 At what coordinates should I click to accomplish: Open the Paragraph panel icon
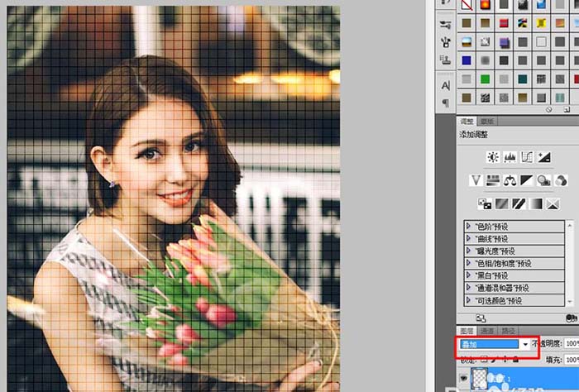click(447, 103)
